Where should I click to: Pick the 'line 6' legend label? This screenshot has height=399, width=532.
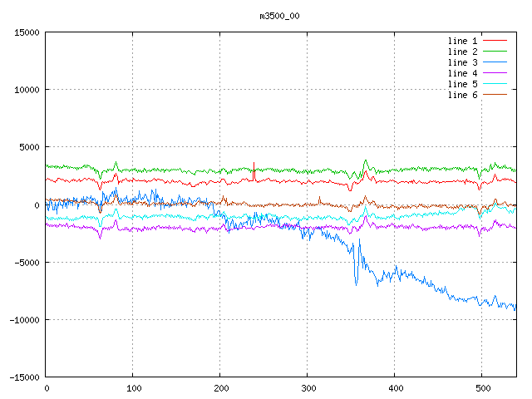coord(462,95)
